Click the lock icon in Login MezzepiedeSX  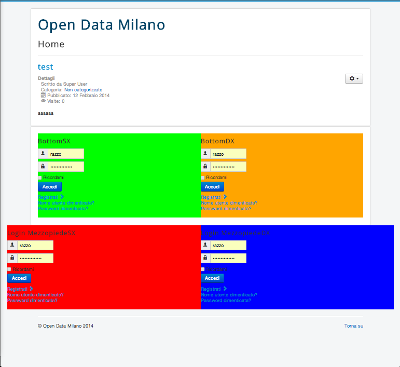[x=12, y=258]
